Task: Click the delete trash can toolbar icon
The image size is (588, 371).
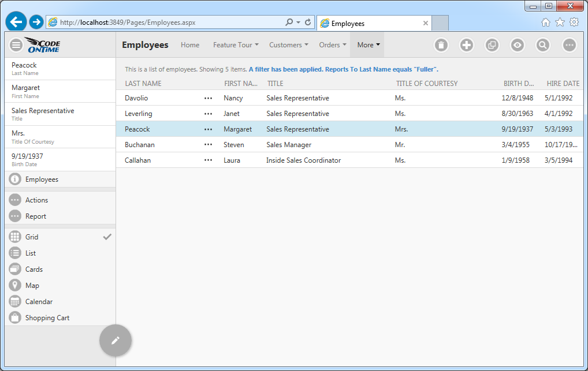Action: [x=441, y=46]
